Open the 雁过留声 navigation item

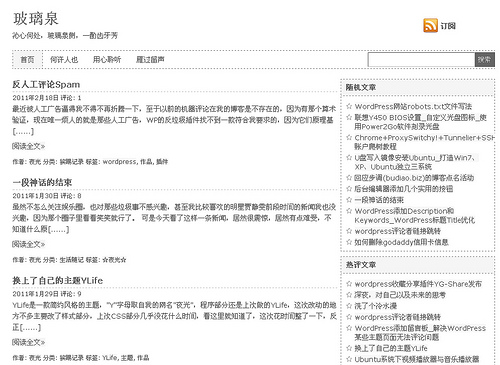pos(150,60)
